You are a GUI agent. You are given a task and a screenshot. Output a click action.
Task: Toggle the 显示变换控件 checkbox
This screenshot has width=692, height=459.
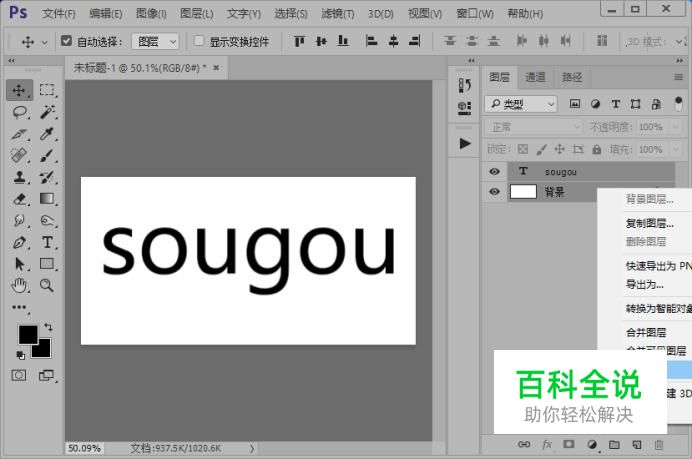click(199, 41)
